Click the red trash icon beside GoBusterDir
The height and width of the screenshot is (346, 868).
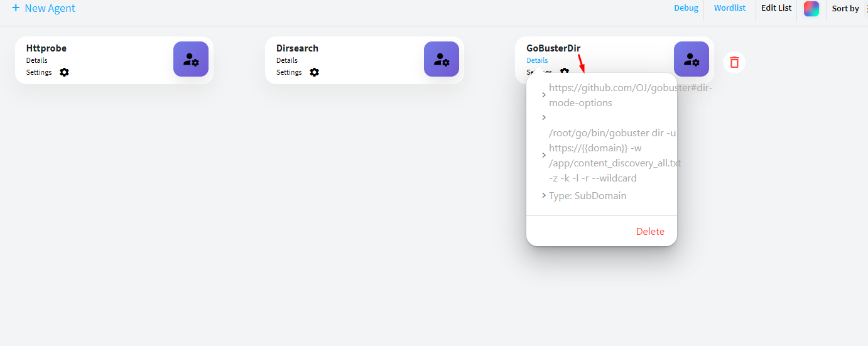[734, 62]
